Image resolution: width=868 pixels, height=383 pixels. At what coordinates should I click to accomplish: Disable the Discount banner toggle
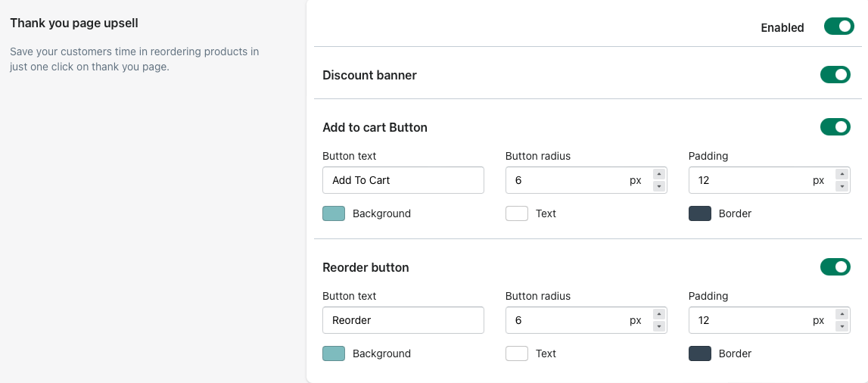[x=835, y=75]
